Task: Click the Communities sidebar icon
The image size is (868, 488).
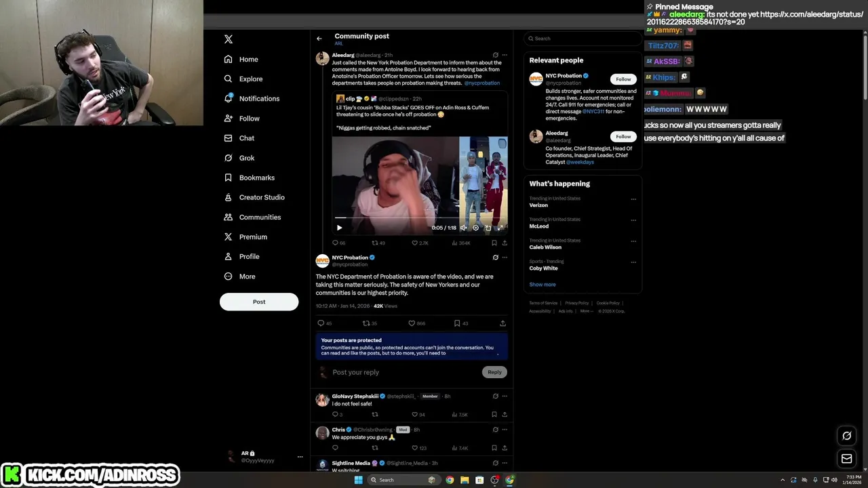Action: 229,217
